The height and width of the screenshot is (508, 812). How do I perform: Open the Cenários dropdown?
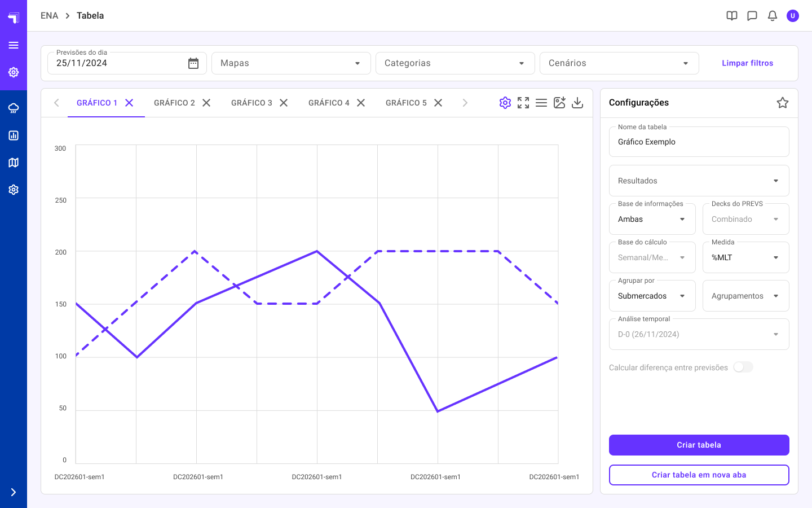[619, 63]
